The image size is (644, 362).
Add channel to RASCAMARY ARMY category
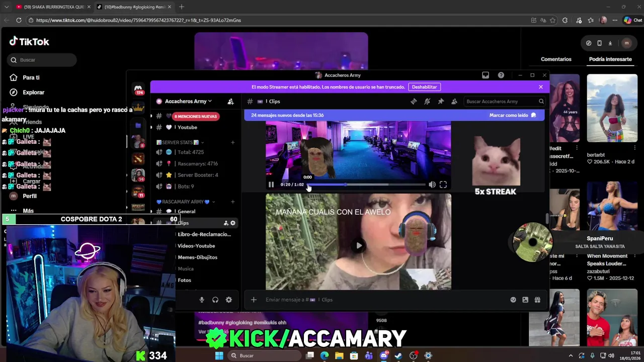click(232, 202)
